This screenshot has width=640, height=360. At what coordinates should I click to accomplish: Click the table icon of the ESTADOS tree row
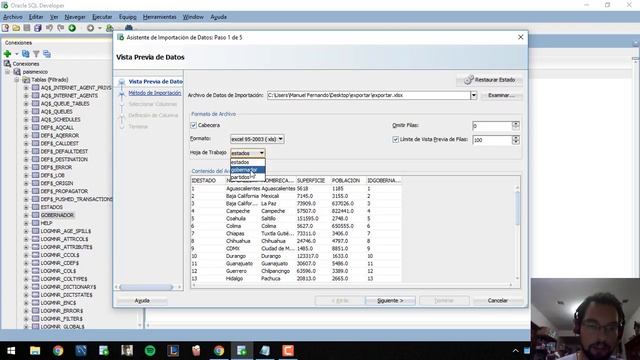[36, 207]
